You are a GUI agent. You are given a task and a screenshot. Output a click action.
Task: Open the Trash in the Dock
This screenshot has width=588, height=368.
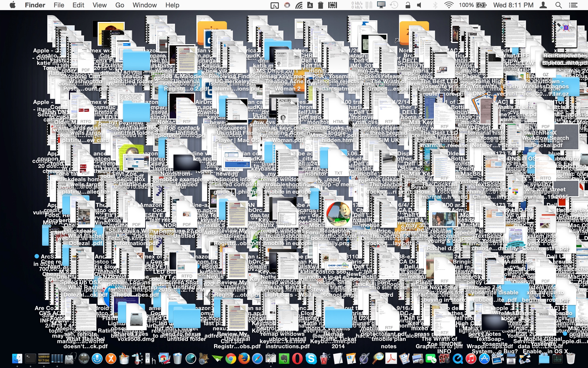571,359
